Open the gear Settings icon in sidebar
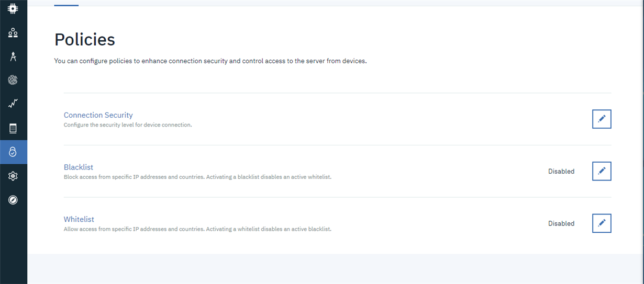This screenshot has height=284, width=644. [13, 176]
